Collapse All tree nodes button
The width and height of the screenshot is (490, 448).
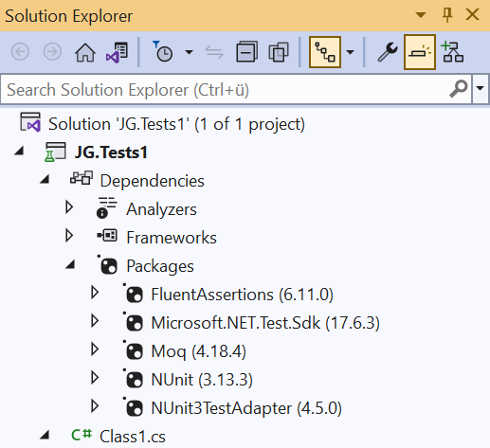click(246, 51)
